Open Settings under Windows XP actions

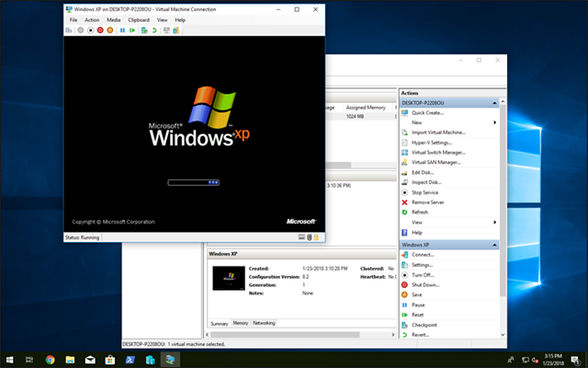tap(423, 265)
